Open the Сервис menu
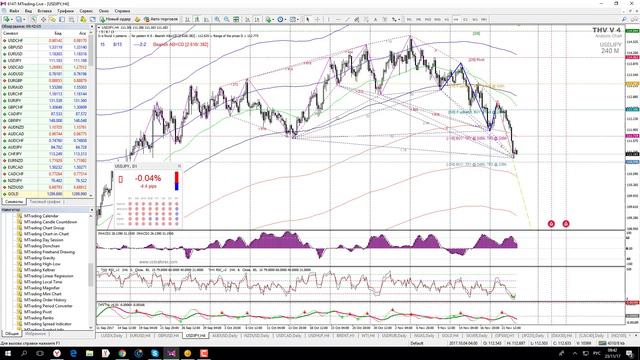The image size is (640, 360). (86, 11)
